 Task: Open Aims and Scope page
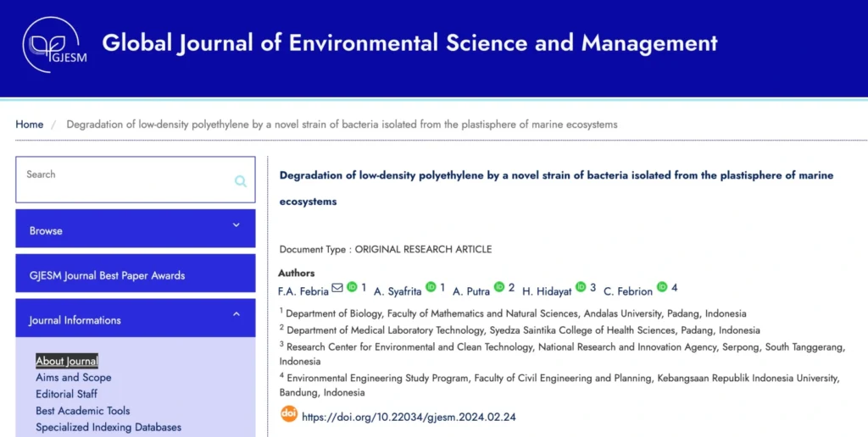click(74, 378)
